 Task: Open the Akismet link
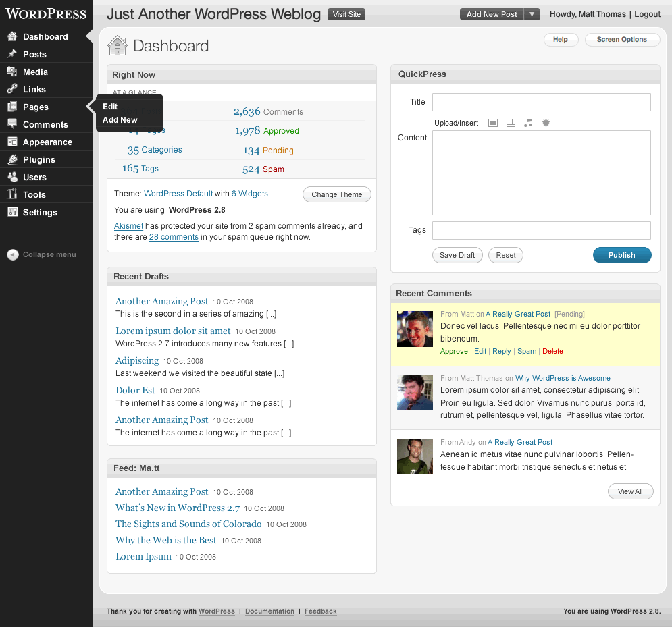(128, 226)
